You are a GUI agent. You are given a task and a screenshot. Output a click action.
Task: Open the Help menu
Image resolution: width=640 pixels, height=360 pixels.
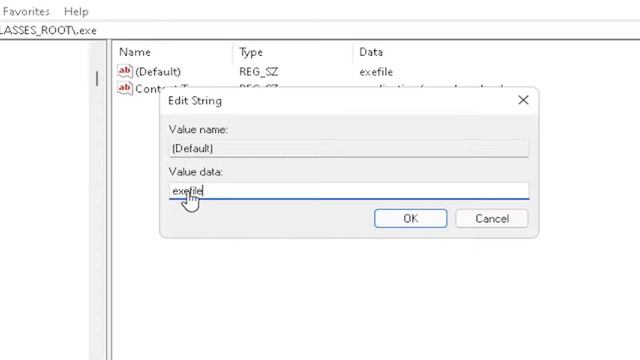coord(76,11)
